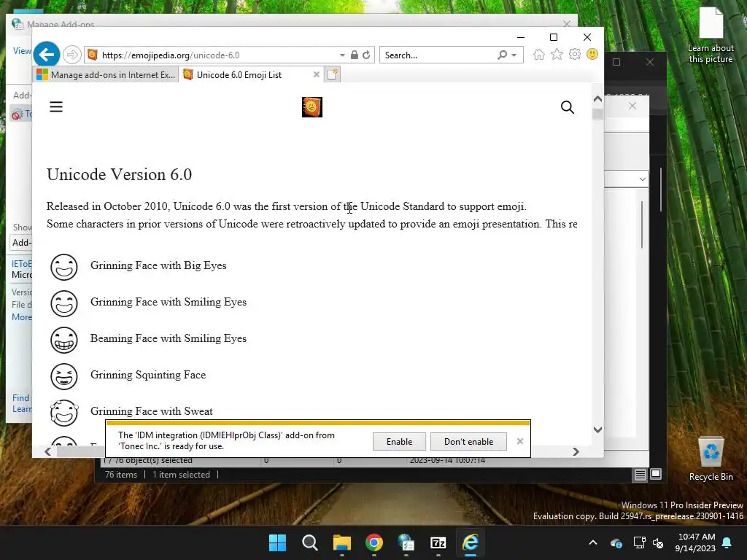Viewport: 747px width, 560px height.
Task: Click the Beaming Face with Smiling Eyes emoji
Action: click(x=64, y=340)
